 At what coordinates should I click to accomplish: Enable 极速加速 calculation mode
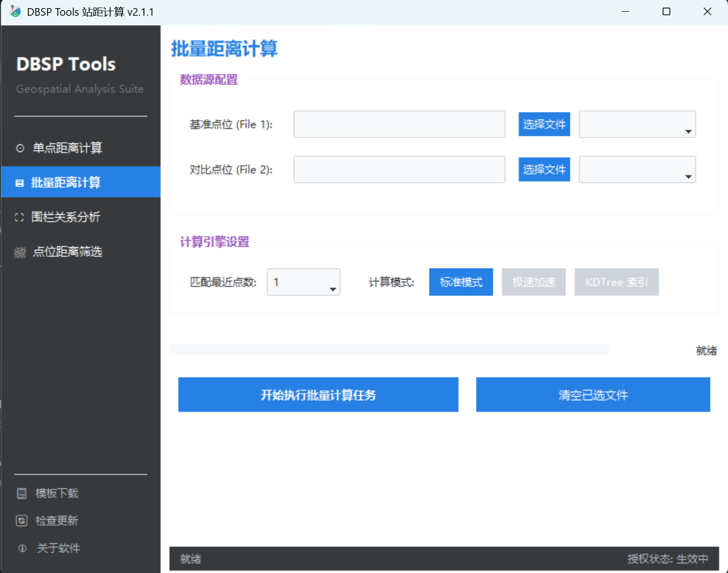(x=533, y=282)
